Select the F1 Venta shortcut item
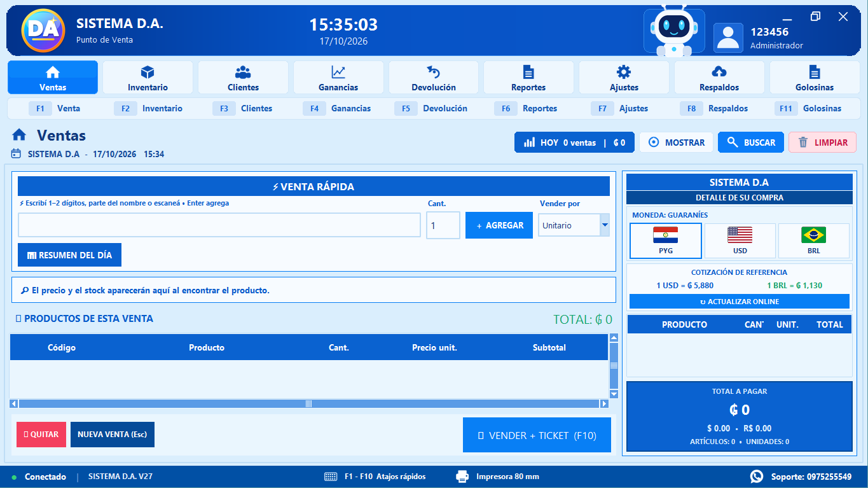Image resolution: width=868 pixels, height=488 pixels. pos(55,109)
